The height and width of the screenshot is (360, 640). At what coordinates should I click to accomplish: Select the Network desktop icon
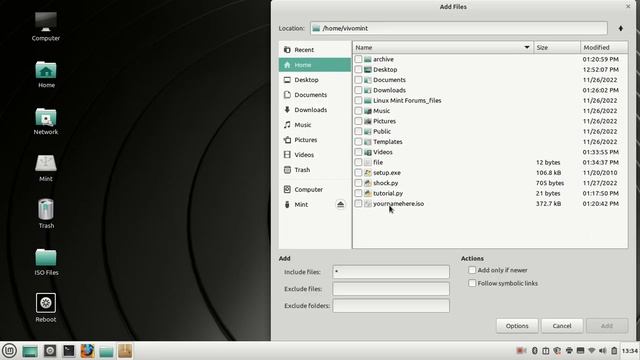coord(46,121)
